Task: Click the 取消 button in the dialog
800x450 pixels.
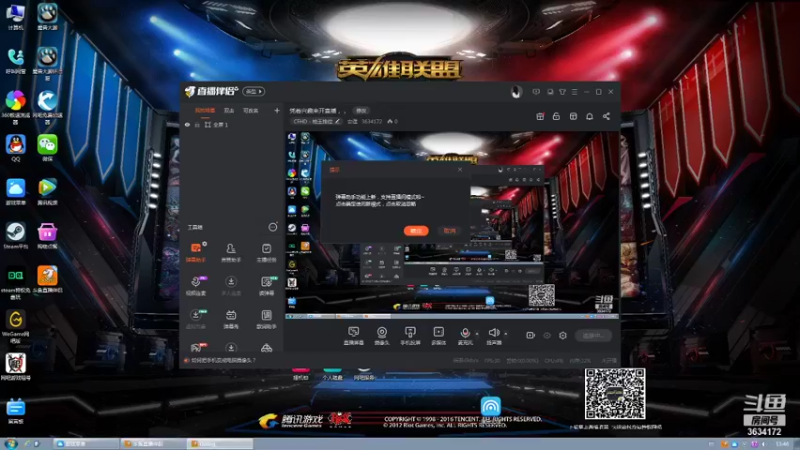Action: 449,231
